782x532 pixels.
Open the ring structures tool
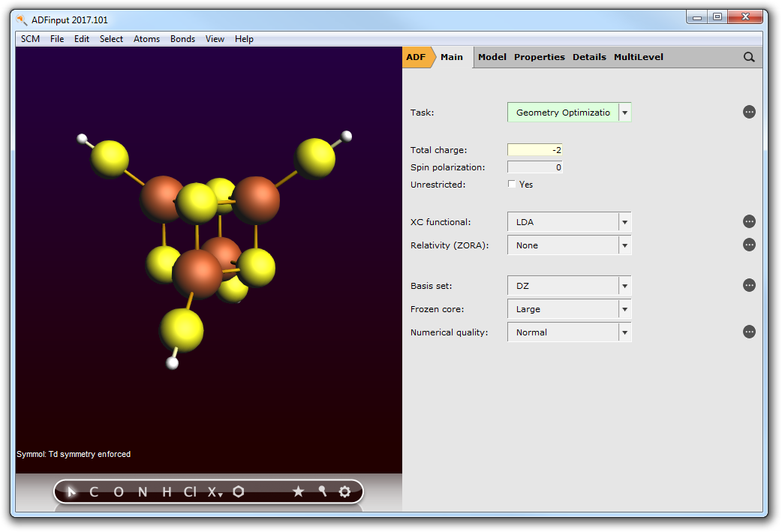(x=239, y=491)
